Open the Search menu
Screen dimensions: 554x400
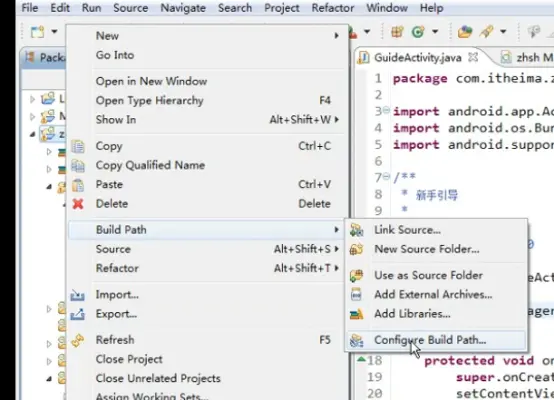235,7
